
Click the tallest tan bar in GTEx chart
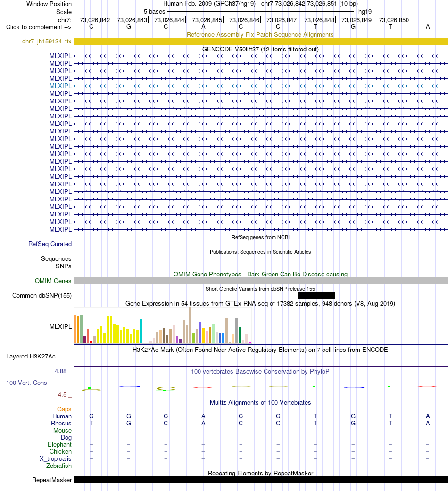coord(190,325)
